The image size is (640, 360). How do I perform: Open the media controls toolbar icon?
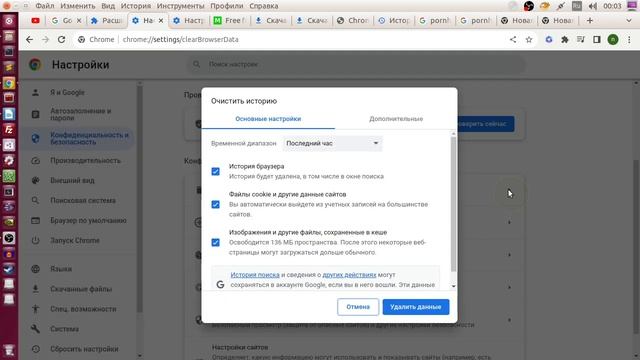[x=581, y=40]
